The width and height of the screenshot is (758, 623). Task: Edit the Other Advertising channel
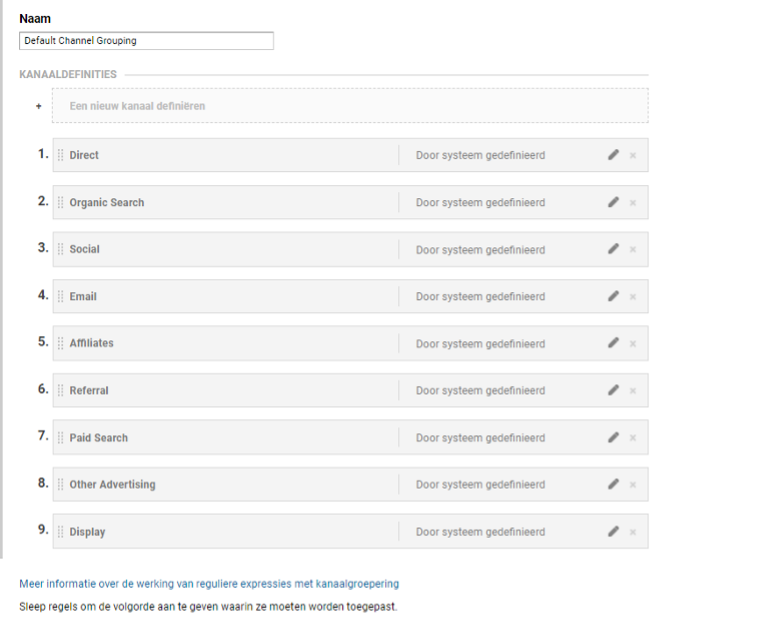613,484
